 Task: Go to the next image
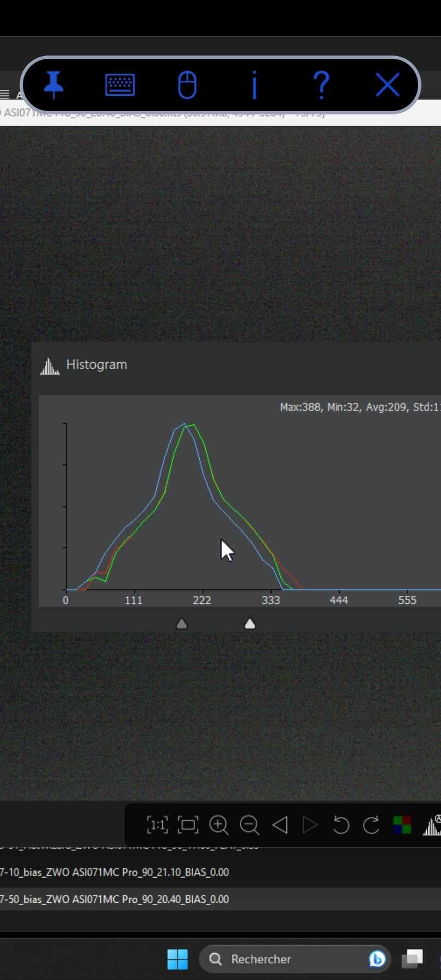310,825
